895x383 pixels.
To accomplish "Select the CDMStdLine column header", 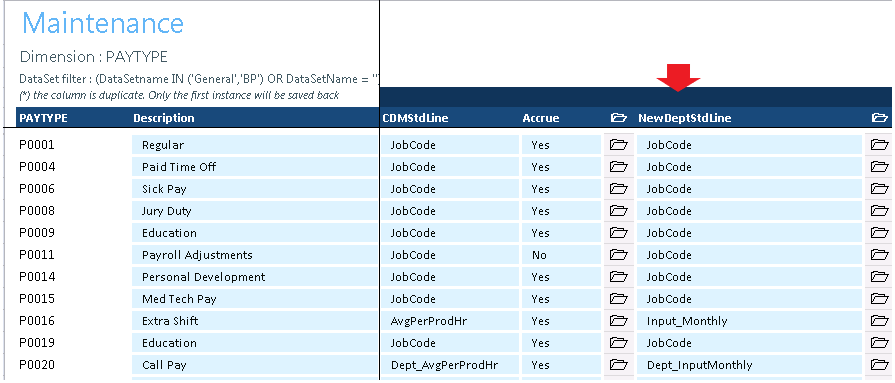I will [415, 118].
